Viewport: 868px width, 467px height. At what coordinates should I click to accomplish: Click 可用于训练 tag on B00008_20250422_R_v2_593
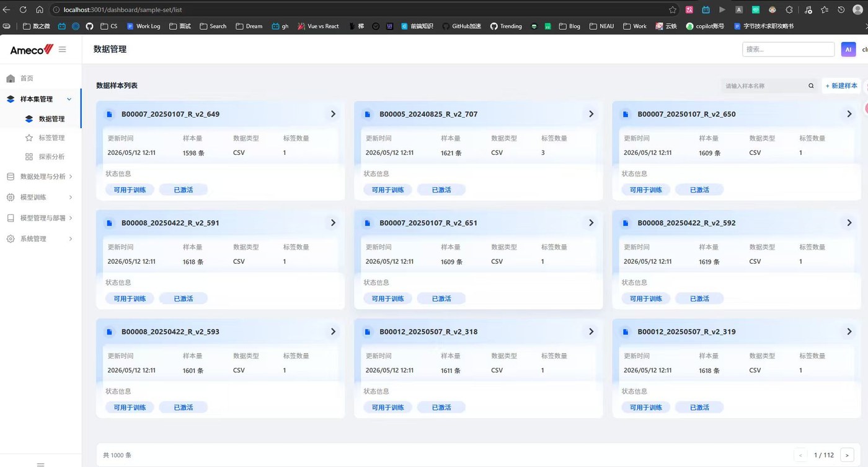[130, 408]
